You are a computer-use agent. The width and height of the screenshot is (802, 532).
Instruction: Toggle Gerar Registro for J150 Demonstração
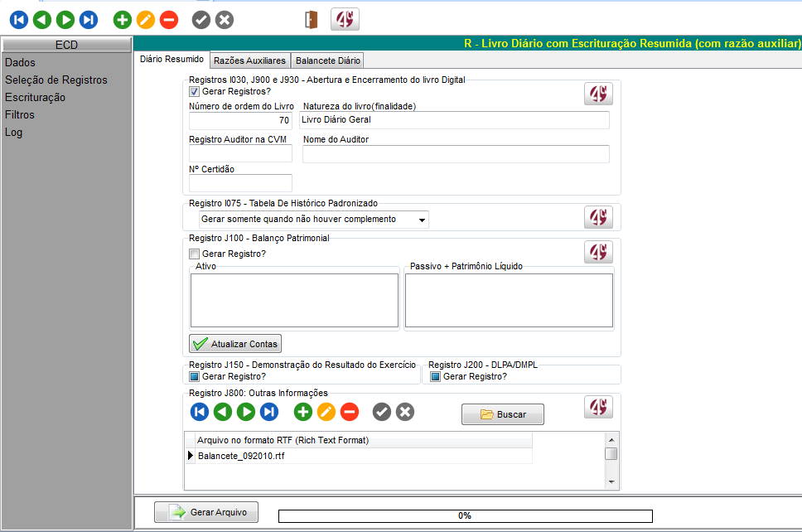pos(195,376)
